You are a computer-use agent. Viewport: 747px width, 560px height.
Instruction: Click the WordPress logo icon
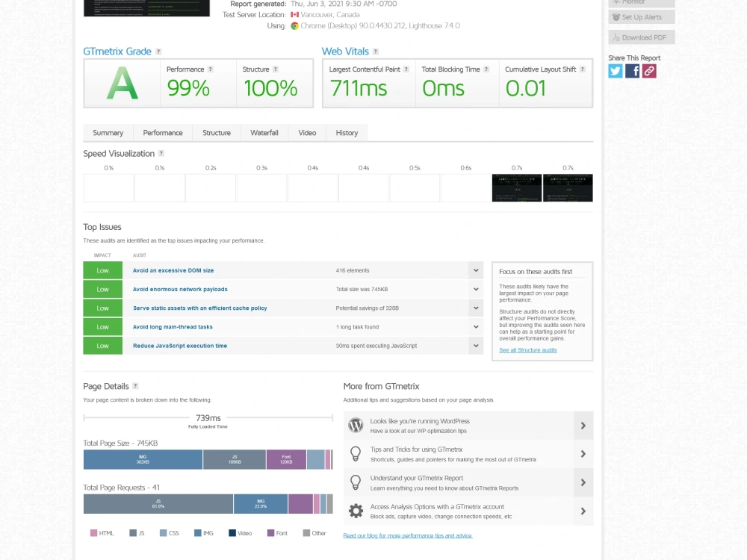tap(356, 426)
